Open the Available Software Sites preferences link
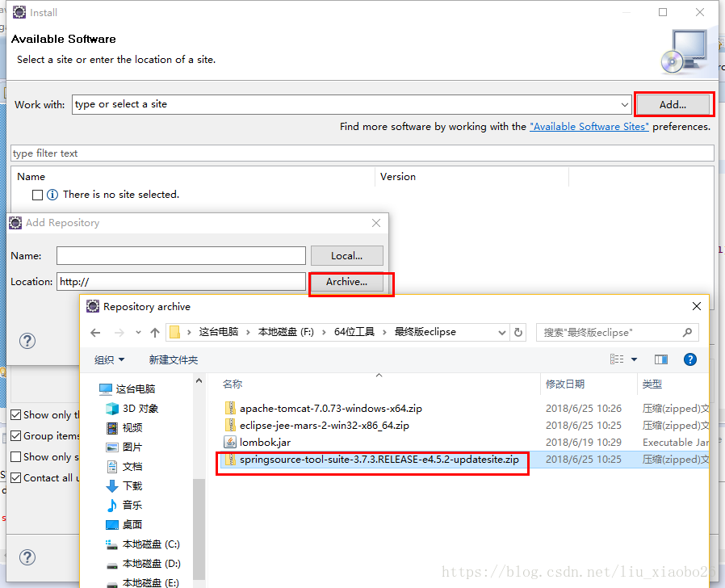The width and height of the screenshot is (725, 588). click(589, 127)
